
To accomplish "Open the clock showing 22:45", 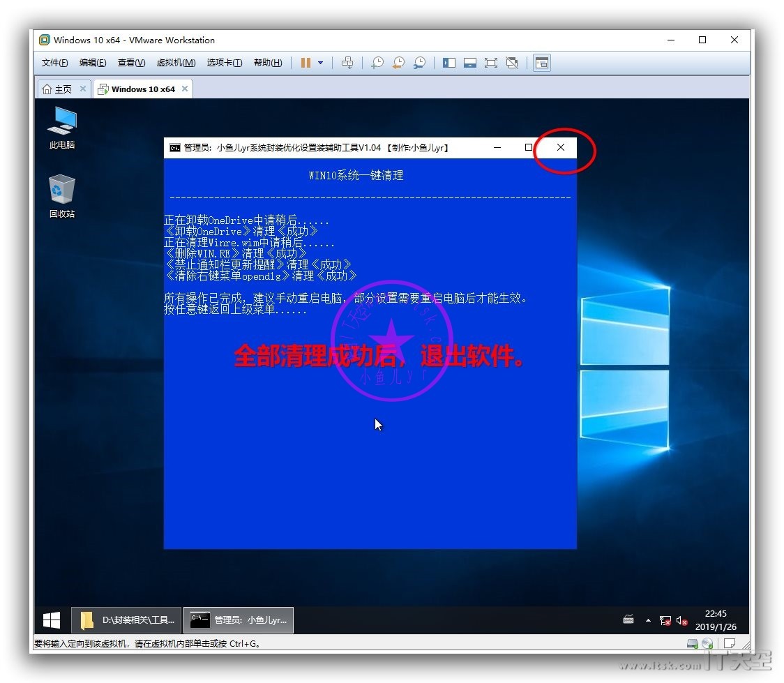I will tap(716, 620).
